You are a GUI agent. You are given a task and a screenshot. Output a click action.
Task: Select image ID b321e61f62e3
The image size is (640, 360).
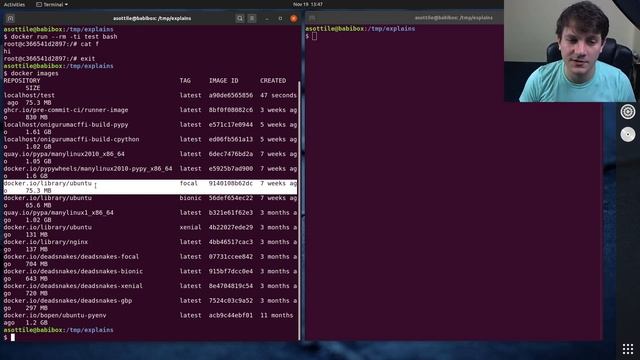(x=231, y=213)
